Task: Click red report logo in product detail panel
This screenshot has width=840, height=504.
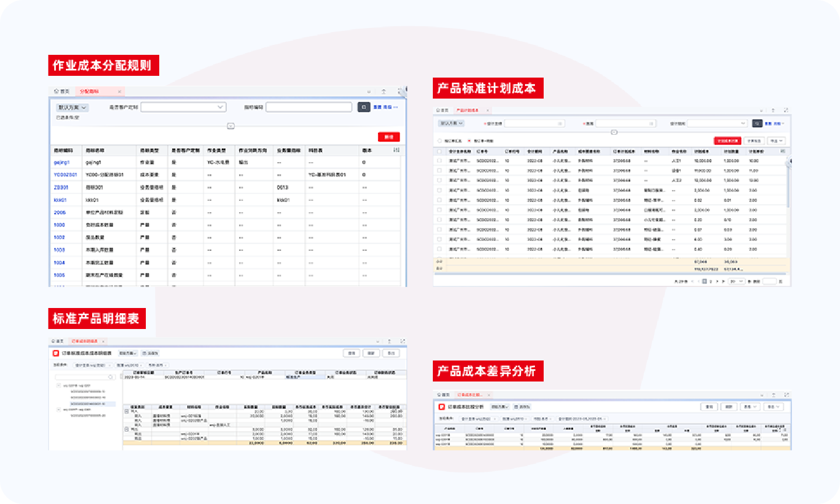Action: coord(56,353)
